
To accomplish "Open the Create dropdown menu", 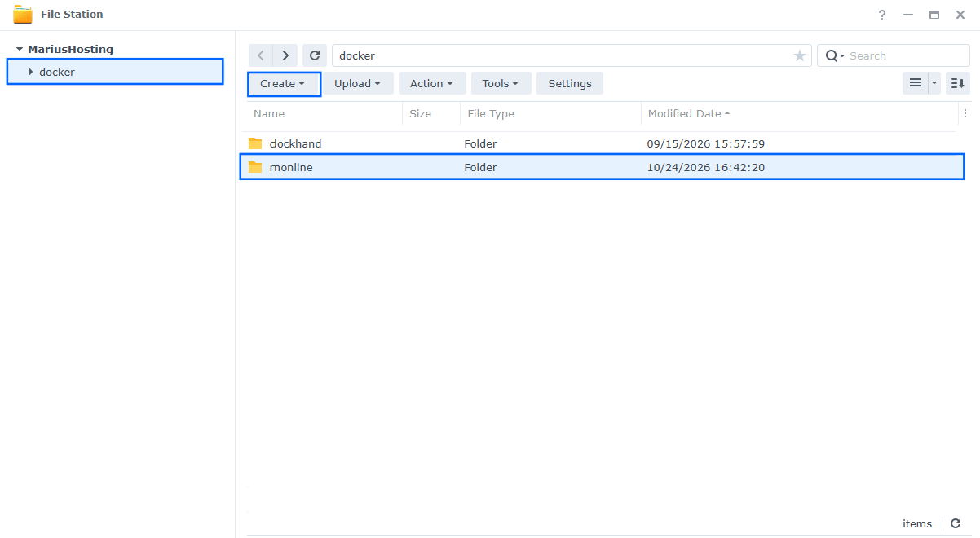I will tap(284, 83).
